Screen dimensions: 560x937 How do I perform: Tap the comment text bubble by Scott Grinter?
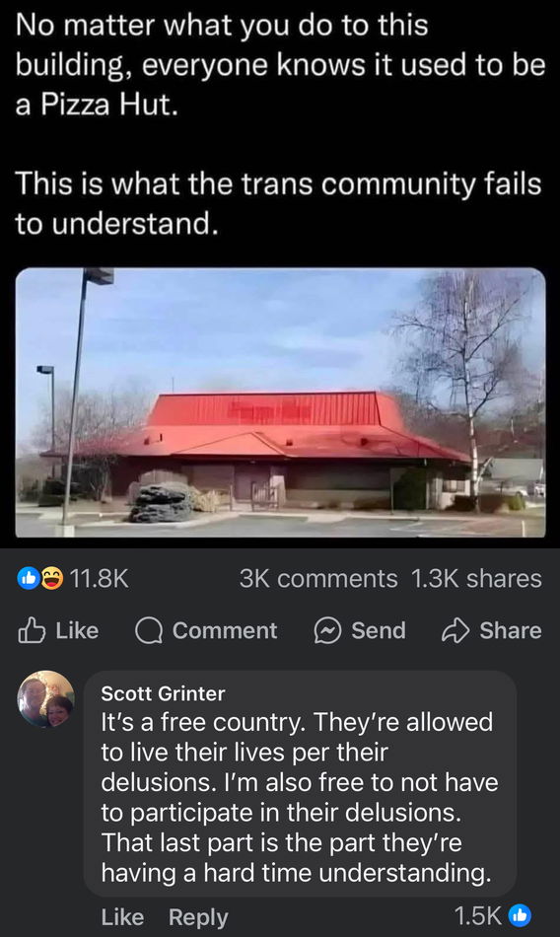pyautogui.click(x=300, y=783)
